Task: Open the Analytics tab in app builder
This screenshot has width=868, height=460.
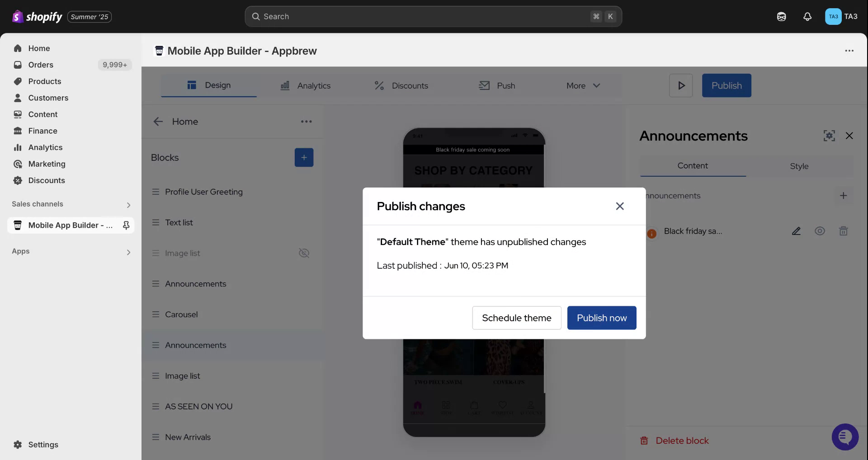Action: point(306,85)
